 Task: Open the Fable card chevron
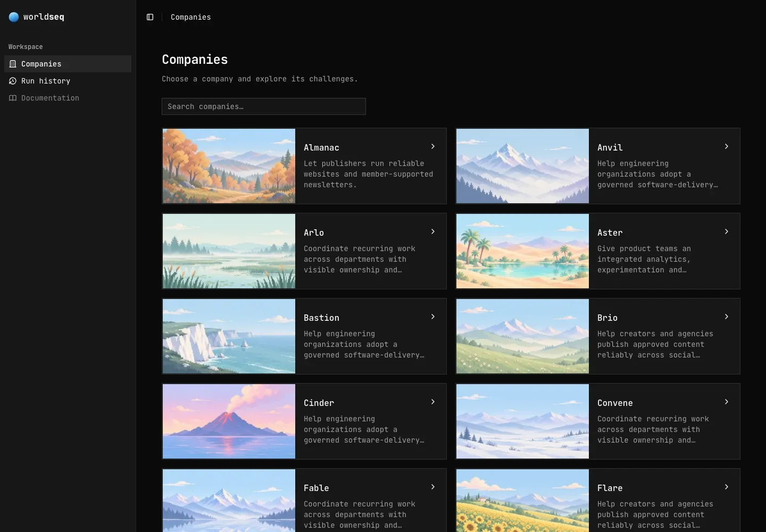click(x=433, y=487)
